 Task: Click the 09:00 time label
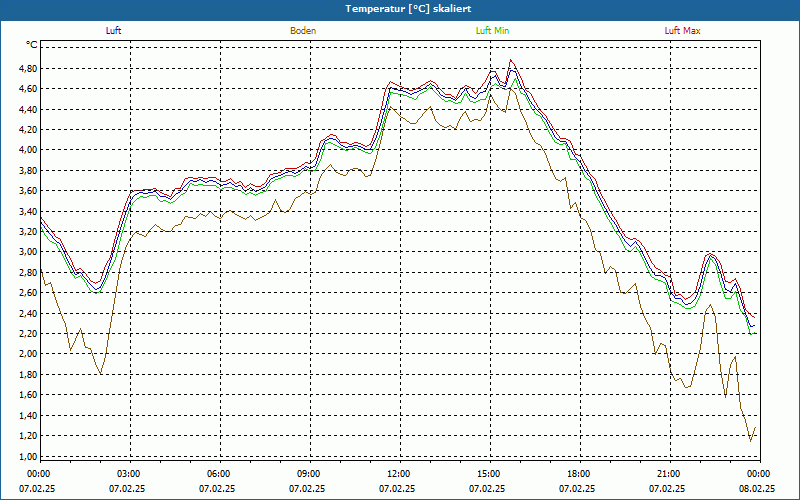tap(309, 474)
